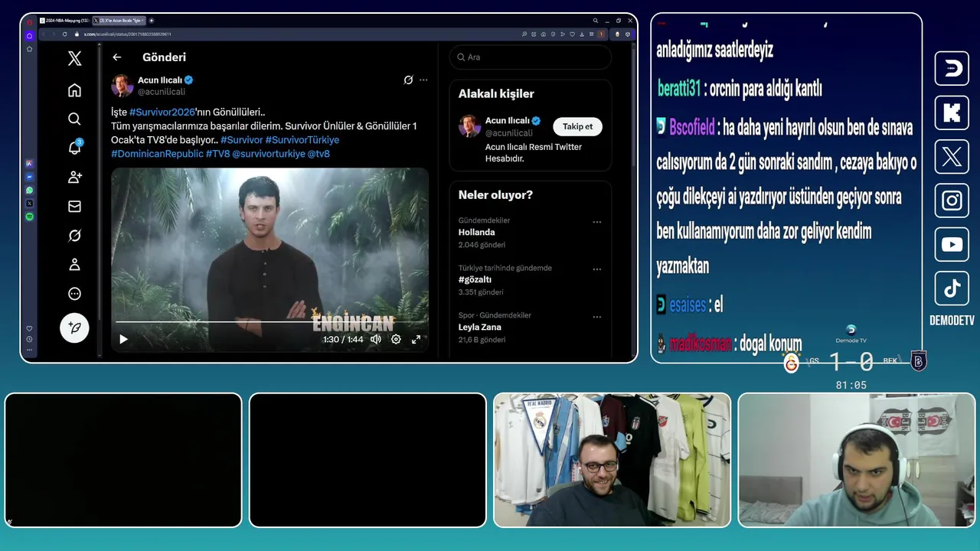Open the #DominicanRepublic hashtag link
The height and width of the screenshot is (551, 980).
coord(157,154)
